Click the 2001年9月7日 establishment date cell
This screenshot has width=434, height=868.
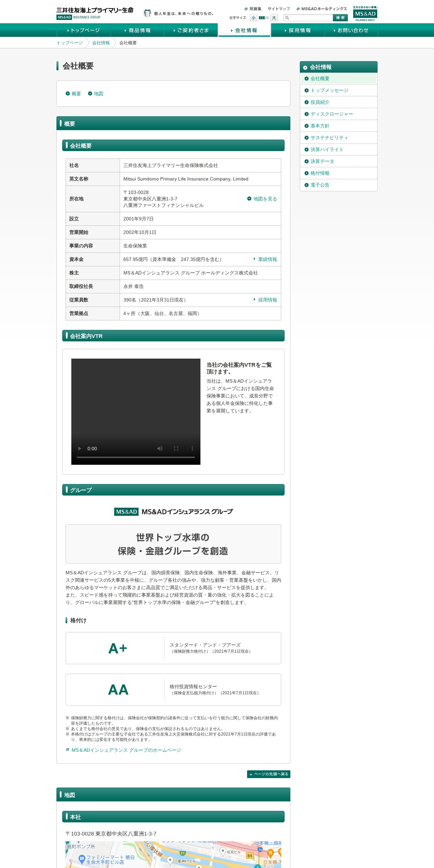click(x=200, y=219)
